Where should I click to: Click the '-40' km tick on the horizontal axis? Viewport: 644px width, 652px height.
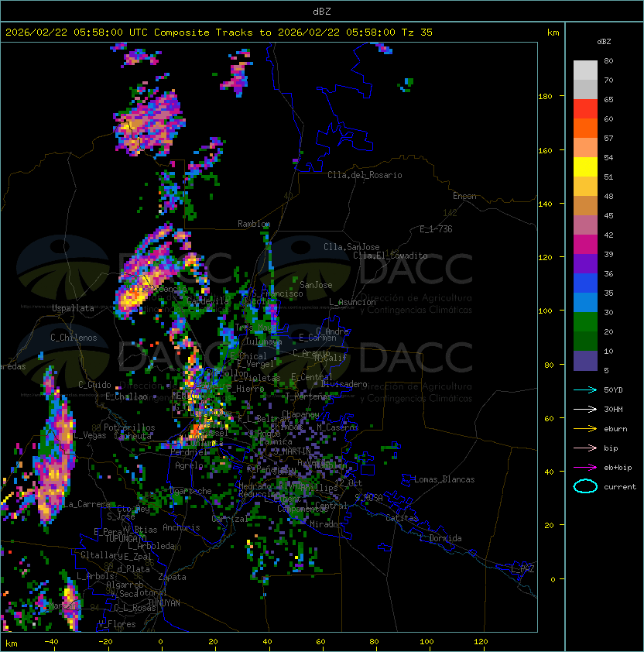[x=51, y=642]
